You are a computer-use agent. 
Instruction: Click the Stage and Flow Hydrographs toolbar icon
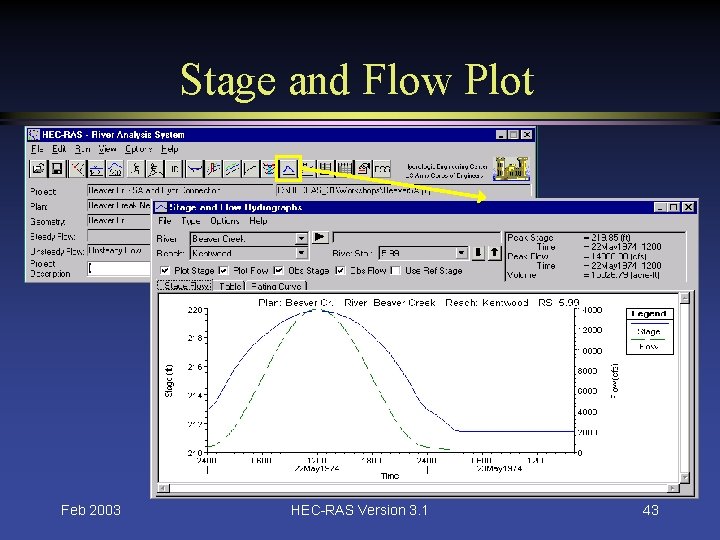[x=288, y=169]
